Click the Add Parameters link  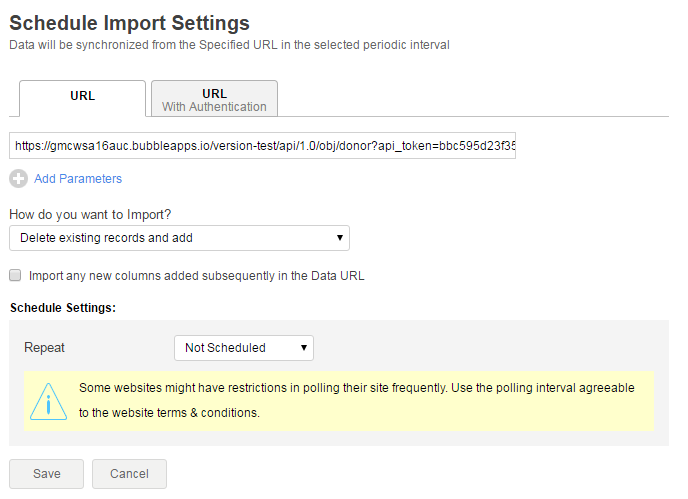pyautogui.click(x=78, y=179)
